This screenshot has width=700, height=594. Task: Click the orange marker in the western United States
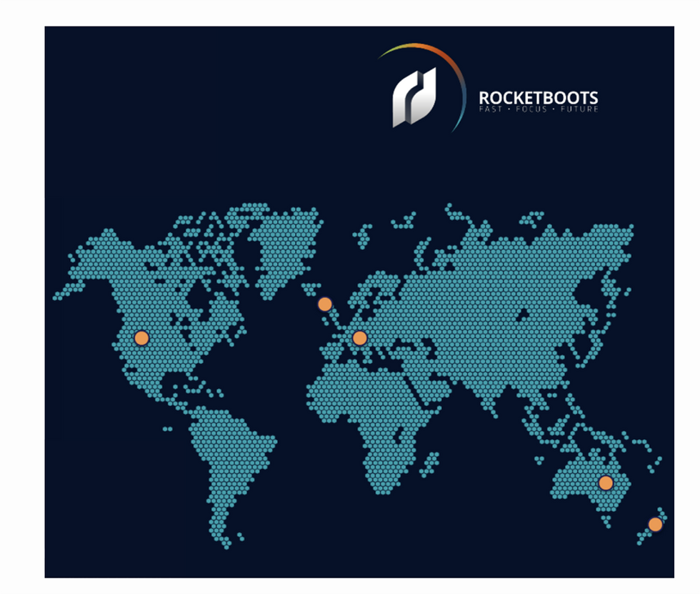tap(141, 337)
